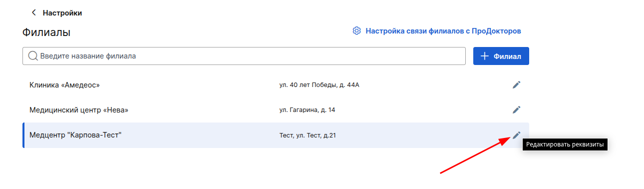Go back via Настройки label
This screenshot has width=644, height=189.
[x=62, y=13]
